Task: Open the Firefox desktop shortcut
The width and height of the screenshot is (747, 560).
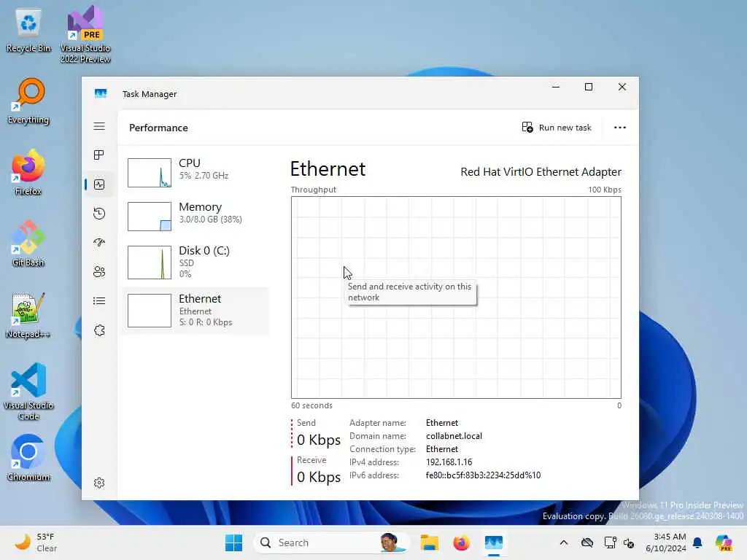Action: pos(28,172)
